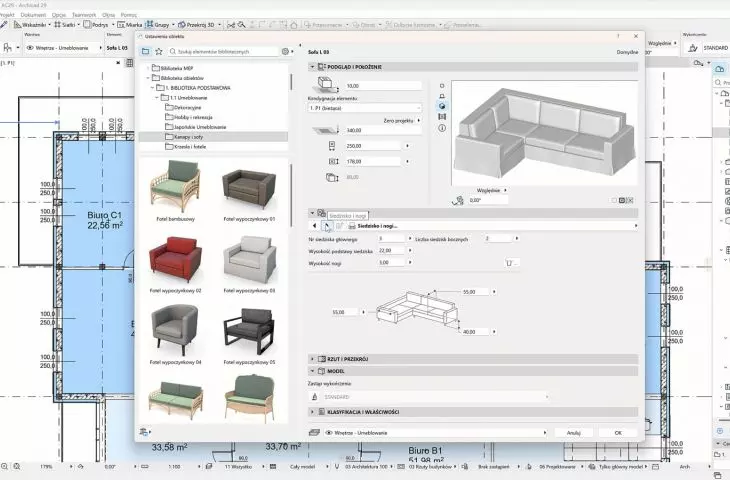730x480 pixels.
Task: Confirm with the OK button
Action: click(x=618, y=433)
